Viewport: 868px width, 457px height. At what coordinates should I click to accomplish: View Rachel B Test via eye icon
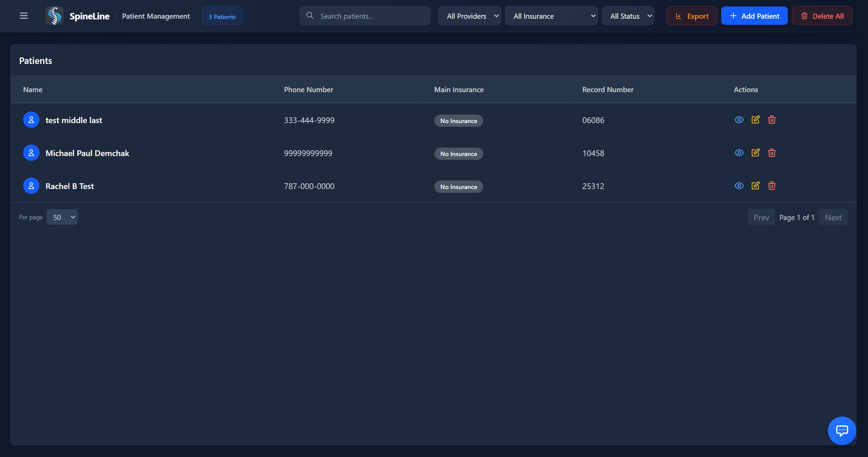pos(739,186)
